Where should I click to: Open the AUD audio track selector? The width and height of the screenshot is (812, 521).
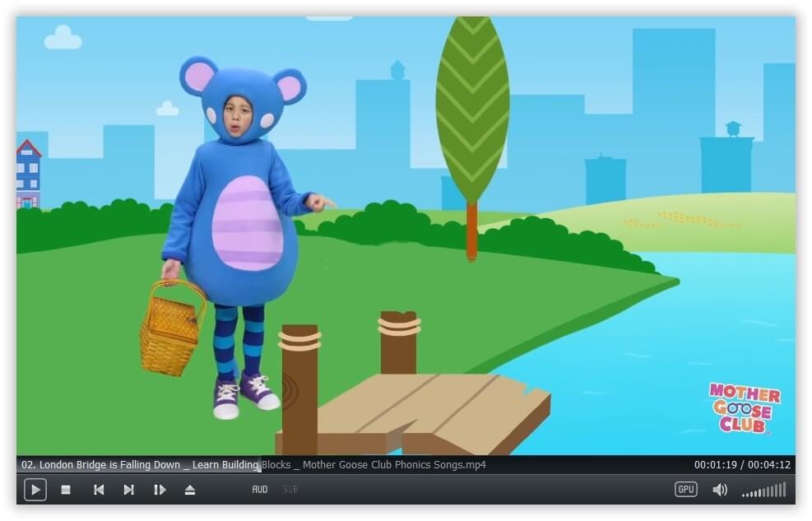click(260, 490)
